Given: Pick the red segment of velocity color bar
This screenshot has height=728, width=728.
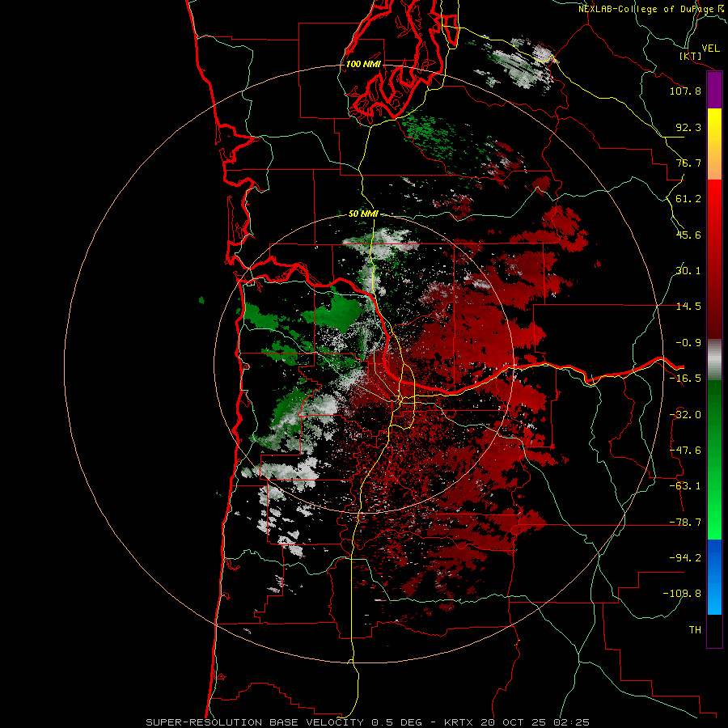Looking at the screenshot, I should pos(714,259).
